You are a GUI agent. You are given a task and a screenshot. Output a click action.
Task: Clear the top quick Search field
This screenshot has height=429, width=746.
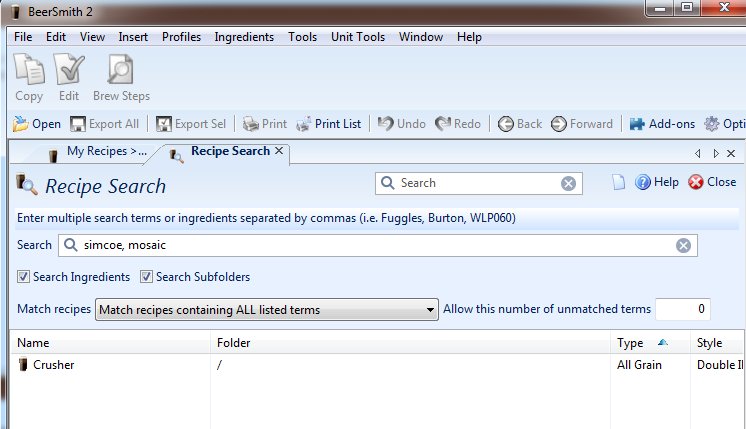[x=568, y=184]
